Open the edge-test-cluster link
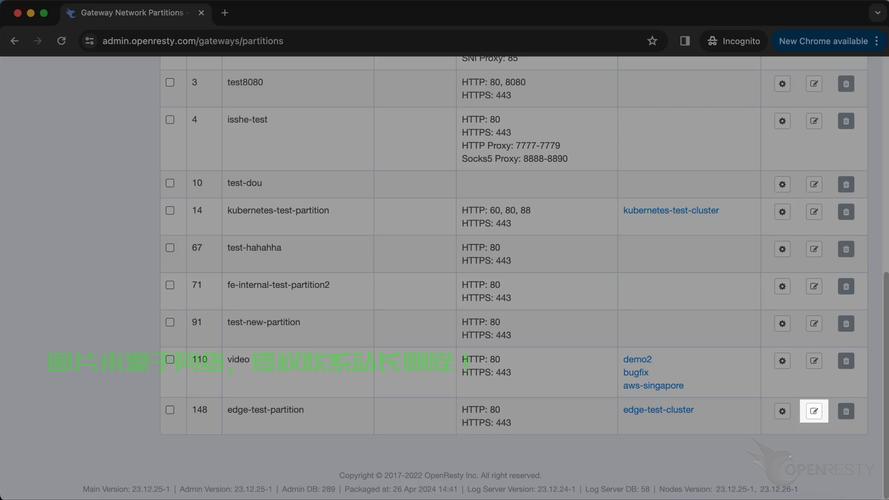889x500 pixels. click(658, 410)
